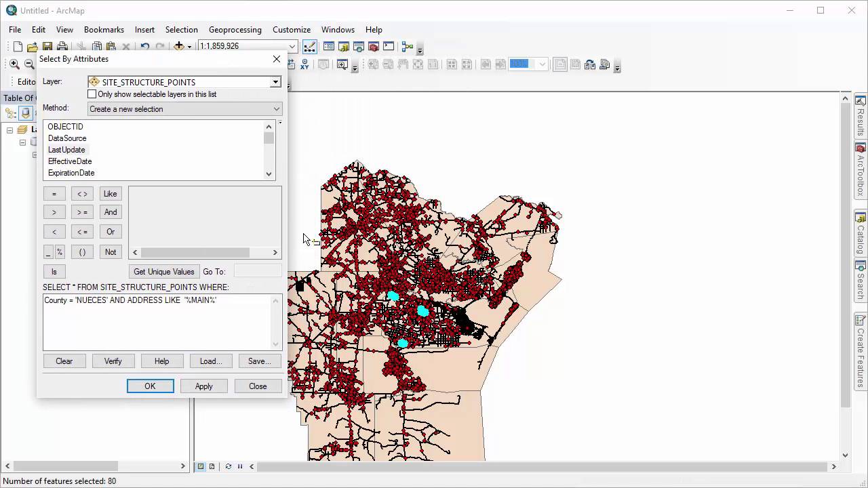Click the Refresh map icon
Screen dimensions: 868x488
(229, 466)
